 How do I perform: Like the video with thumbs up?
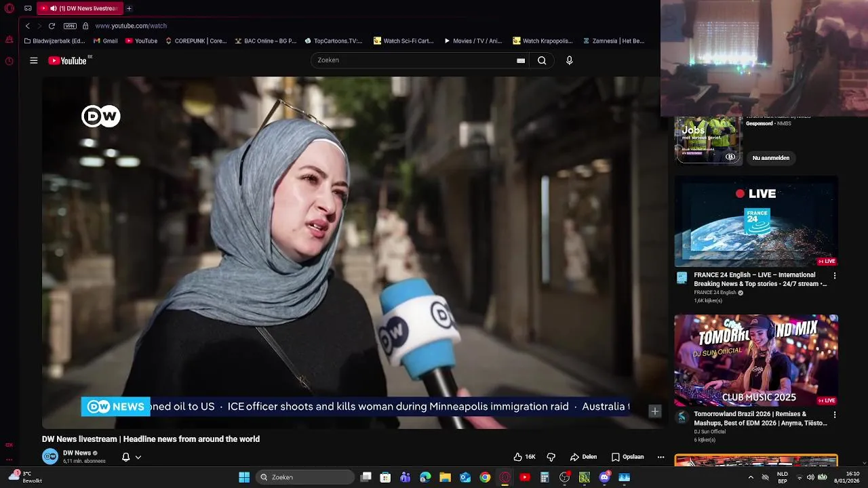point(524,457)
